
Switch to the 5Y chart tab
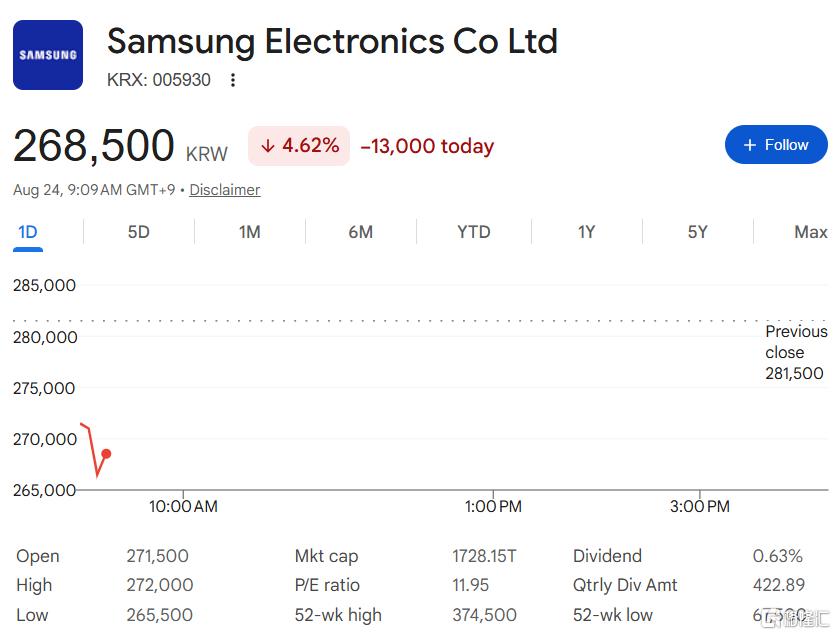tap(697, 232)
